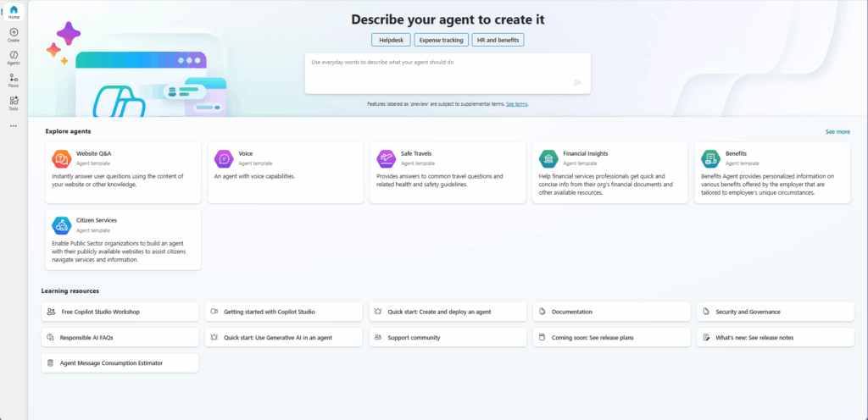The image size is (868, 420).
Task: Open the Support community resource text
Action: pyautogui.click(x=414, y=337)
